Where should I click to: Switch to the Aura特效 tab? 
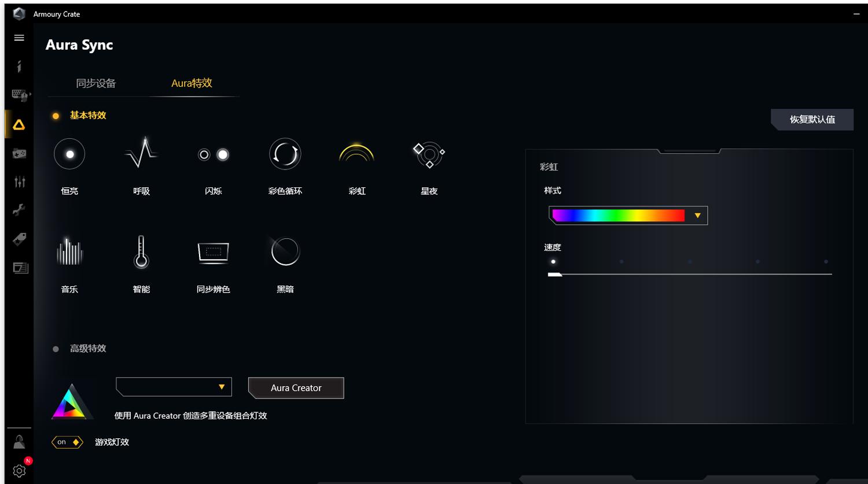click(192, 83)
